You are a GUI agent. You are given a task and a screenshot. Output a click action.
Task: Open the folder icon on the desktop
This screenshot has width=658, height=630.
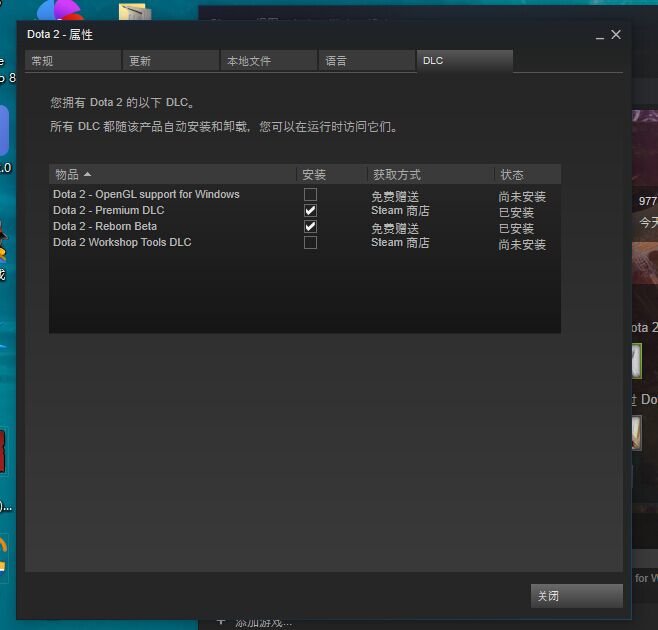pos(135,12)
